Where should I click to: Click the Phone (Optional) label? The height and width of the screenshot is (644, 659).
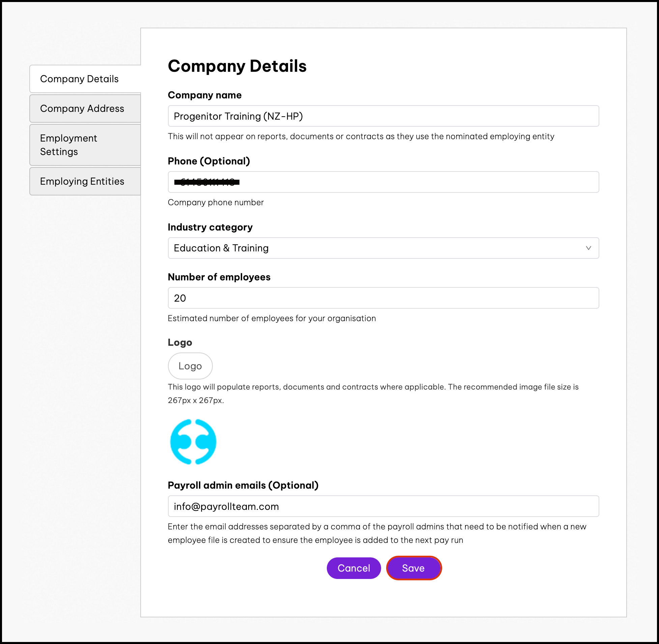pyautogui.click(x=209, y=161)
